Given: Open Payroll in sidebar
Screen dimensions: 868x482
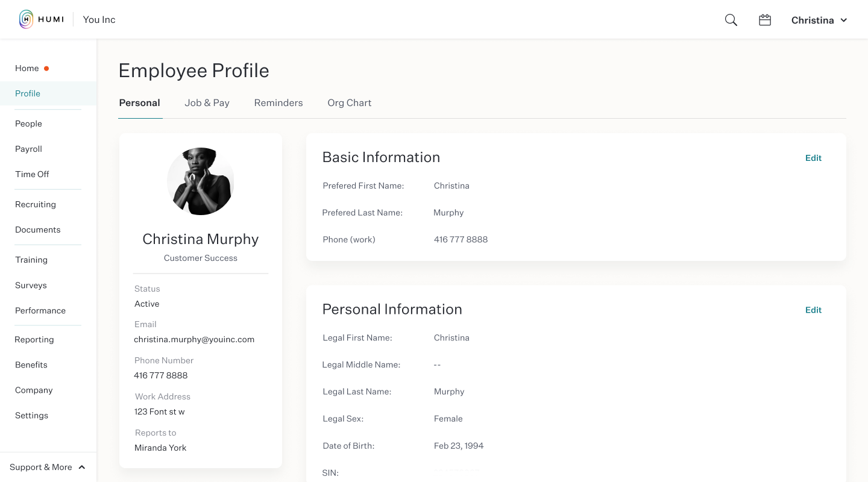Looking at the screenshot, I should [28, 149].
